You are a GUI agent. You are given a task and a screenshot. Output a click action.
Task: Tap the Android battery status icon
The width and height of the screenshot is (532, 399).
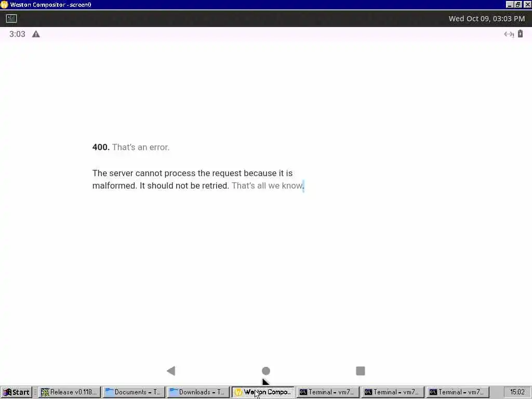tap(520, 34)
